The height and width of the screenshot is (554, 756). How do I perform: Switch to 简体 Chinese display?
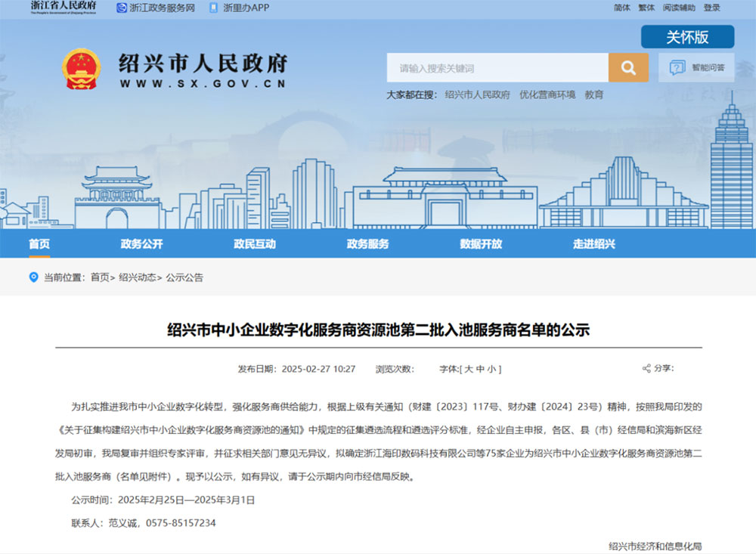coord(622,8)
